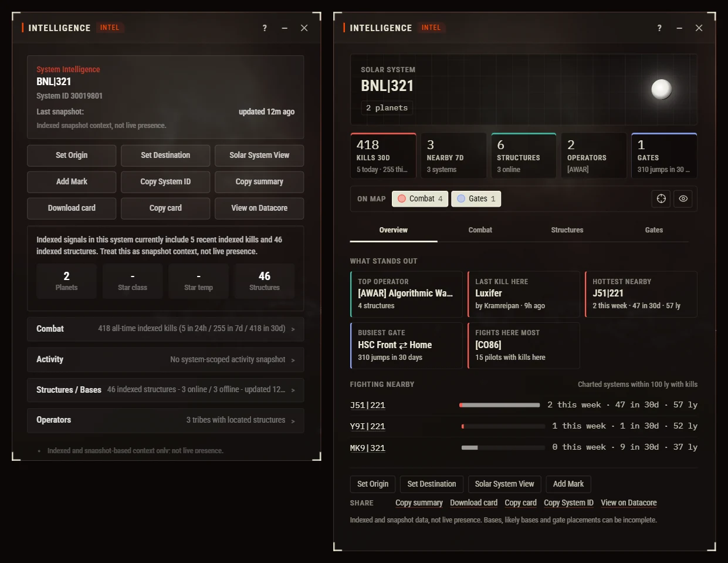Open Solar System View in left window
This screenshot has width=728, height=563.
259,156
